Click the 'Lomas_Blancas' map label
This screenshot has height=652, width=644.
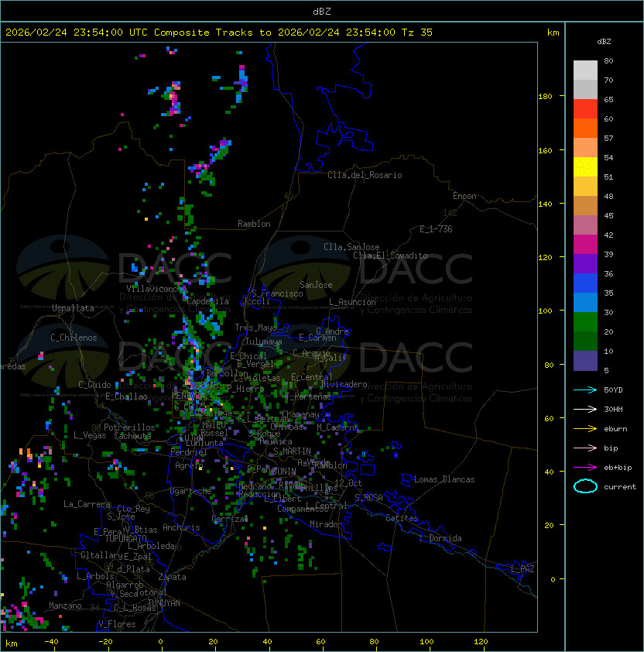[x=444, y=479]
